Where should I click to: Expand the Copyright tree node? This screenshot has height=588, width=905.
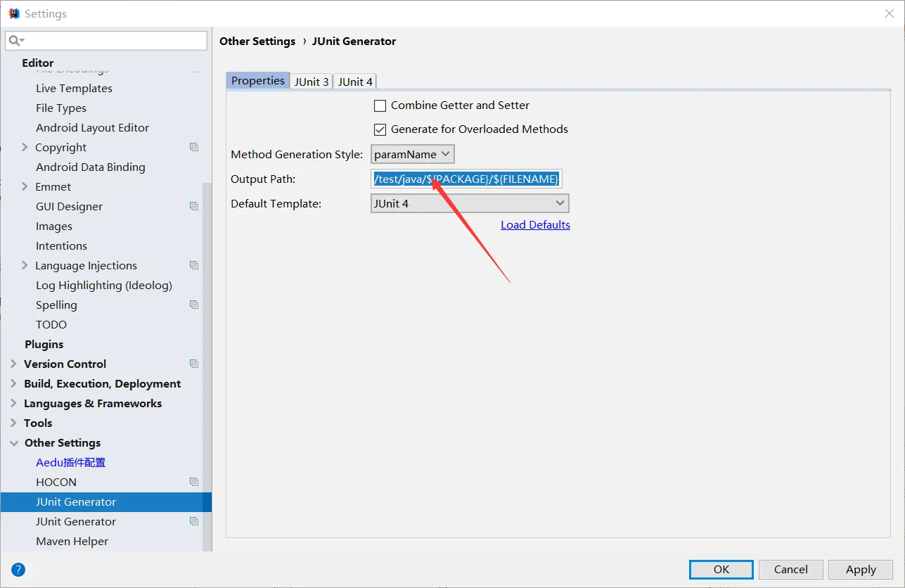(x=25, y=147)
